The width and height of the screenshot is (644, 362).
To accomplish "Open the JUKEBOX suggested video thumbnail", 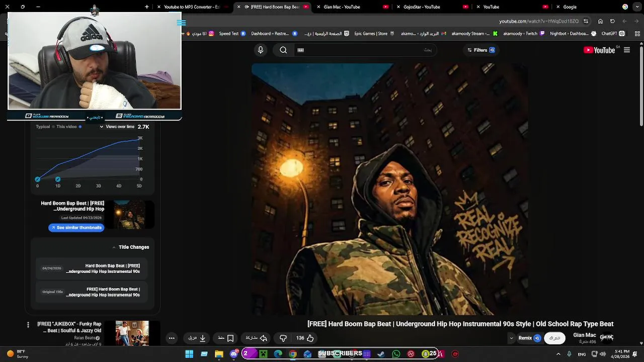I will pyautogui.click(x=132, y=333).
